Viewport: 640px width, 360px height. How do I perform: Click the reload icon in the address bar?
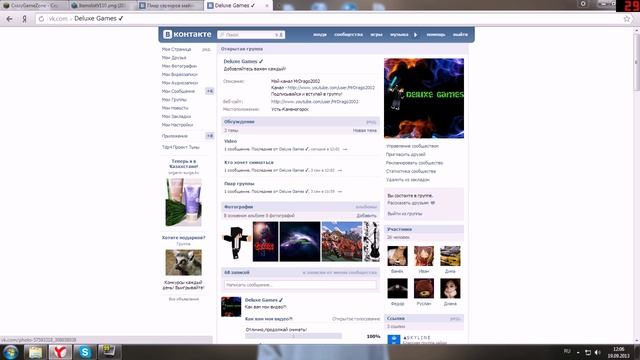pos(41,19)
